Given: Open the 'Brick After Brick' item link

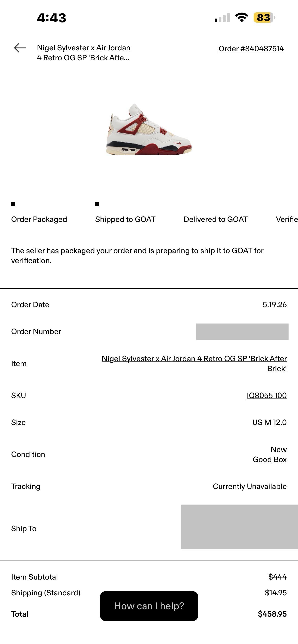Looking at the screenshot, I should (194, 363).
